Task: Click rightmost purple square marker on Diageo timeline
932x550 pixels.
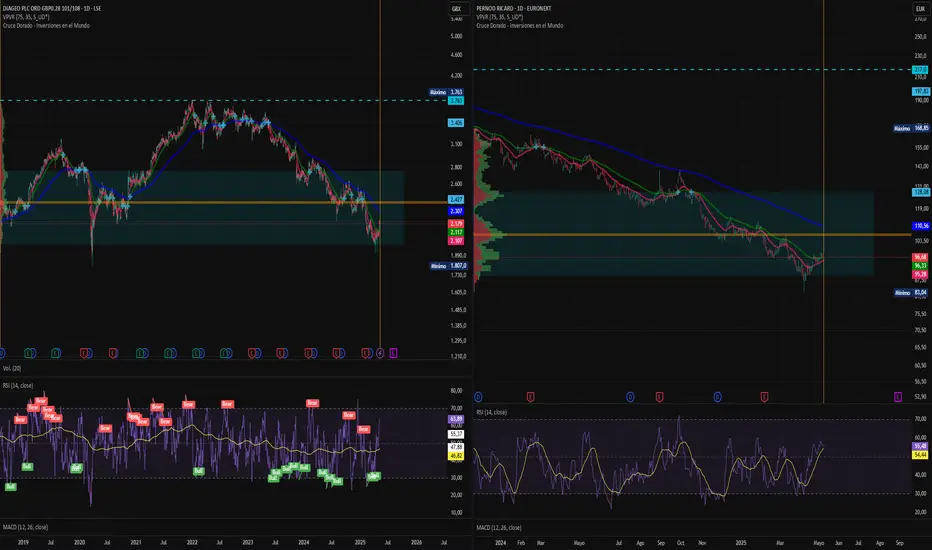Action: coord(393,352)
